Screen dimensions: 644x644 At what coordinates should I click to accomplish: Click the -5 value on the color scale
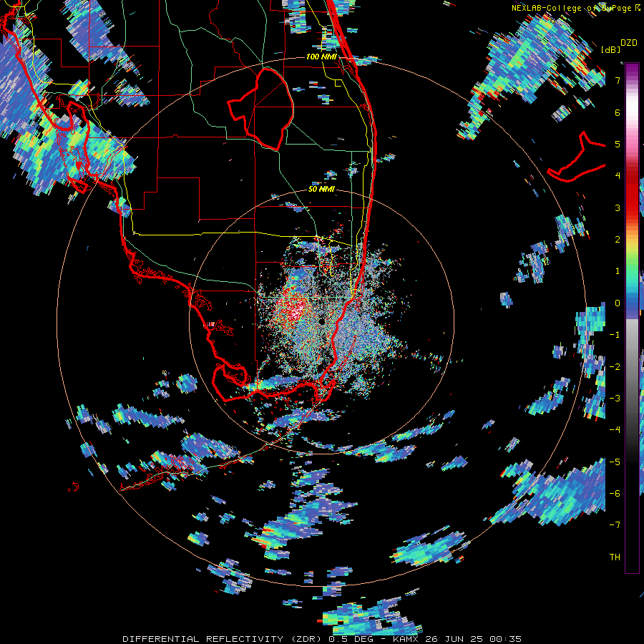(615, 462)
